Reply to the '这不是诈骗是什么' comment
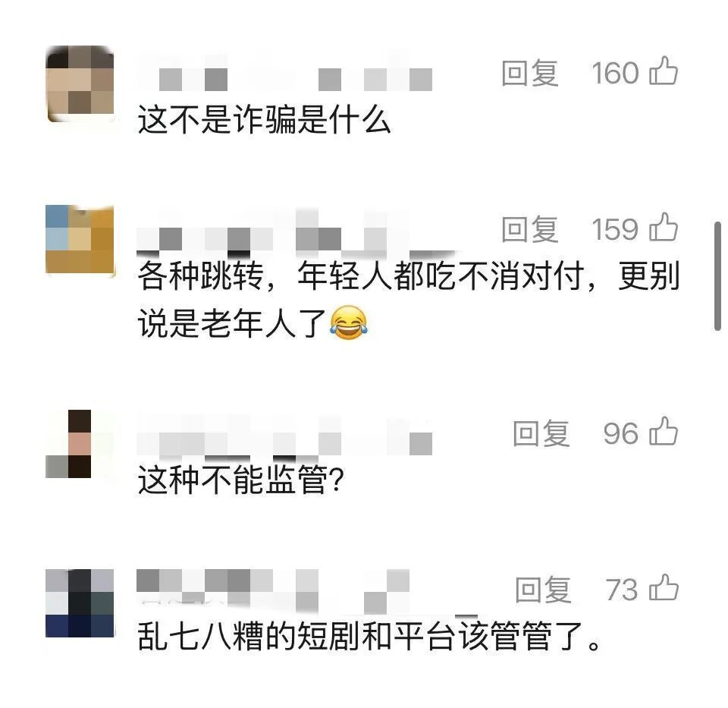 coord(530,73)
